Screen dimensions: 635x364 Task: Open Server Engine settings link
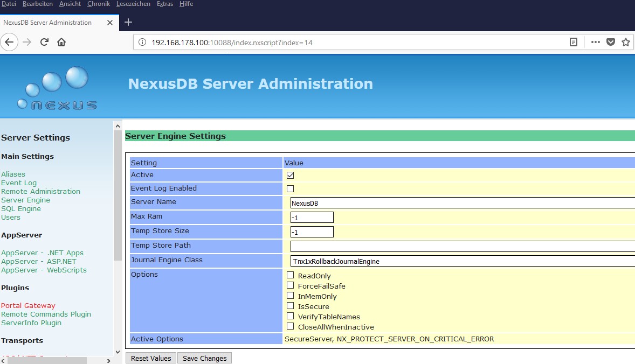(25, 200)
